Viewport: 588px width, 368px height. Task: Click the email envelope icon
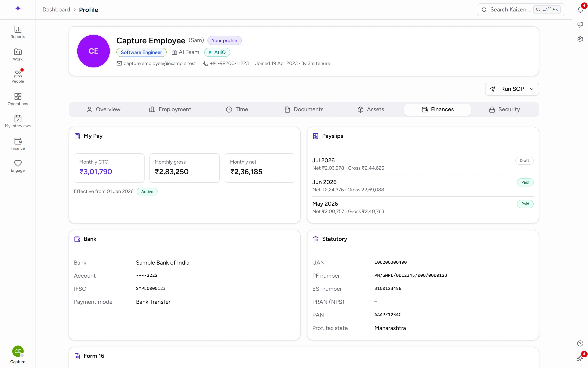coord(119,63)
